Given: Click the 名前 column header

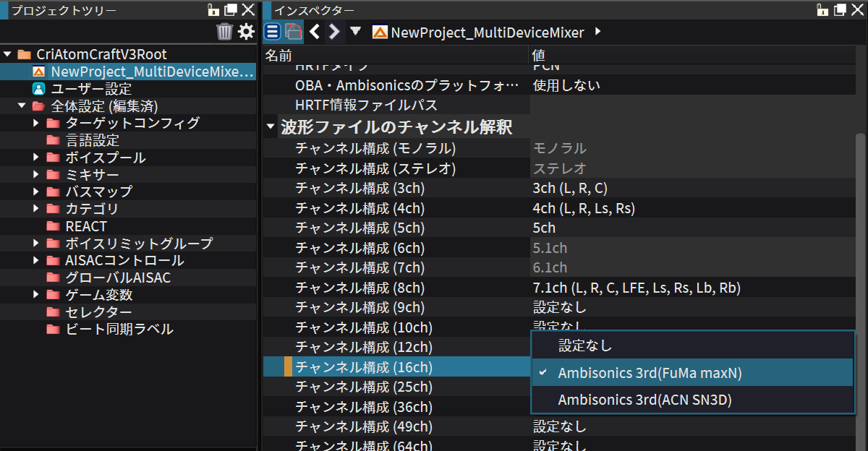Looking at the screenshot, I should coord(278,56).
